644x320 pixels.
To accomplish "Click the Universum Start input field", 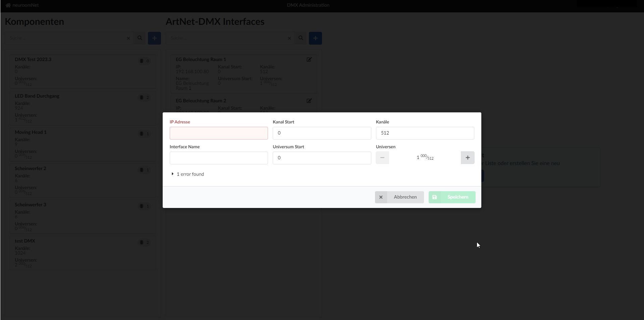I will tap(322, 158).
